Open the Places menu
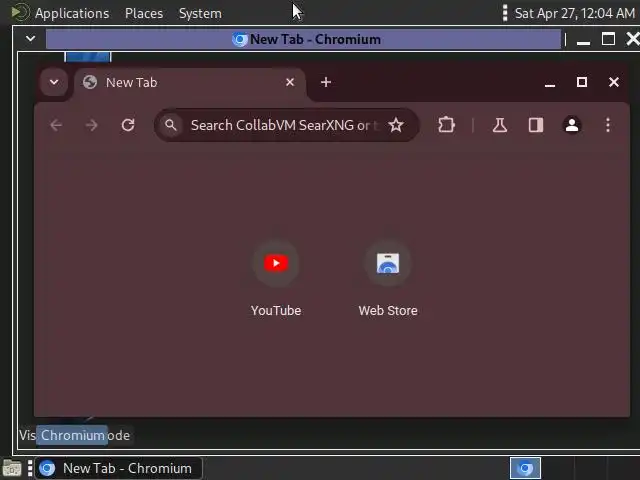Viewport: 640px width, 480px height. [x=144, y=13]
